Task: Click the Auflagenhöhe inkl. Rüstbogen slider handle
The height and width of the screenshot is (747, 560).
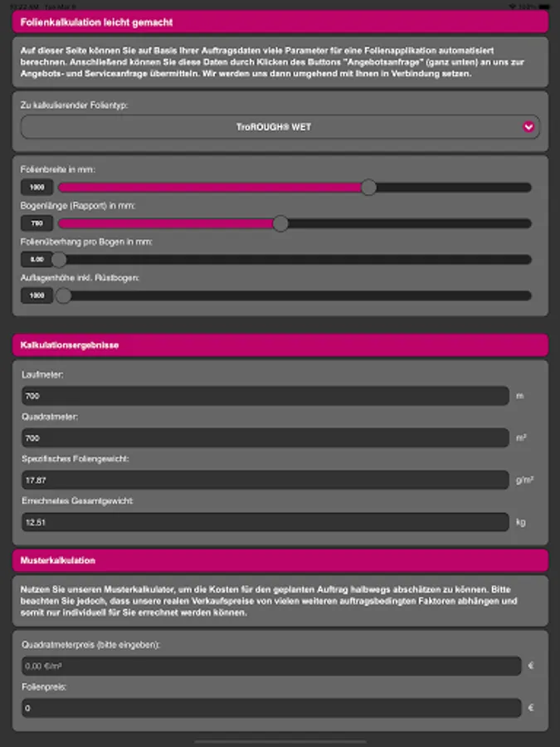Action: pos(62,295)
